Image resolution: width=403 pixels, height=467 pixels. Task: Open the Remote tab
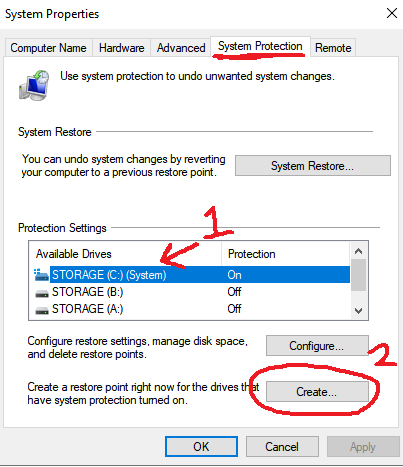pyautogui.click(x=333, y=48)
